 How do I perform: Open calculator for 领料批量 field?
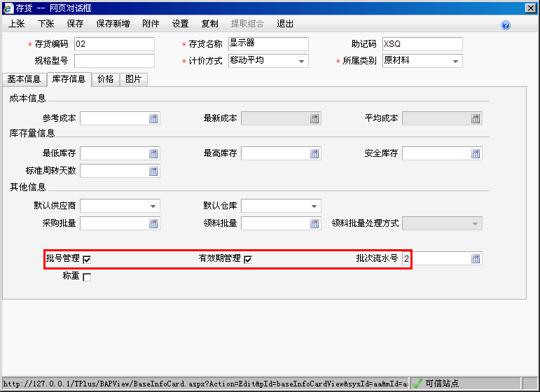[x=314, y=224]
